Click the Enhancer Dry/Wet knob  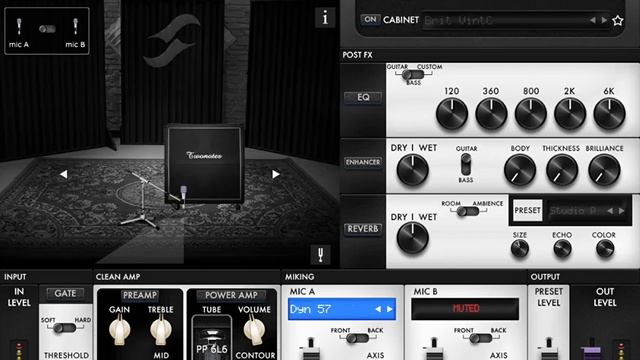(x=412, y=170)
